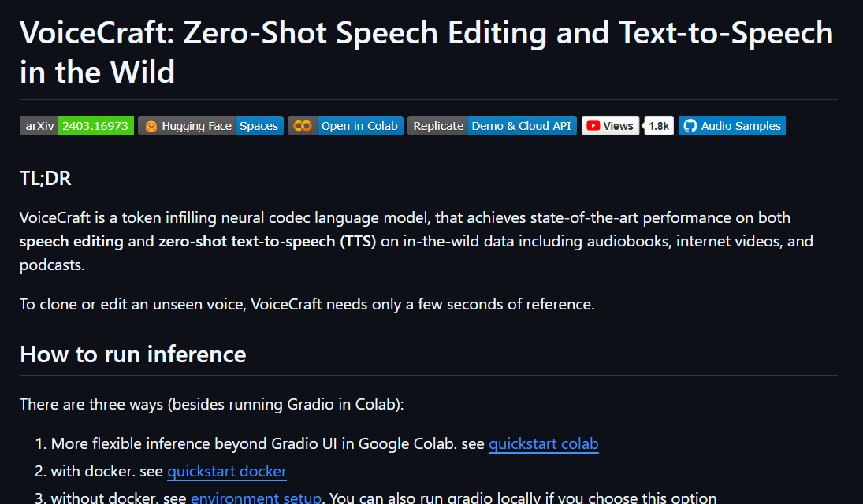Open the quickstart docker link

tap(227, 472)
